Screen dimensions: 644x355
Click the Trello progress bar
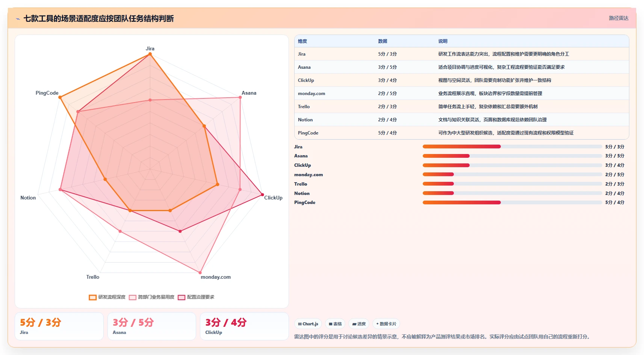click(x=512, y=184)
